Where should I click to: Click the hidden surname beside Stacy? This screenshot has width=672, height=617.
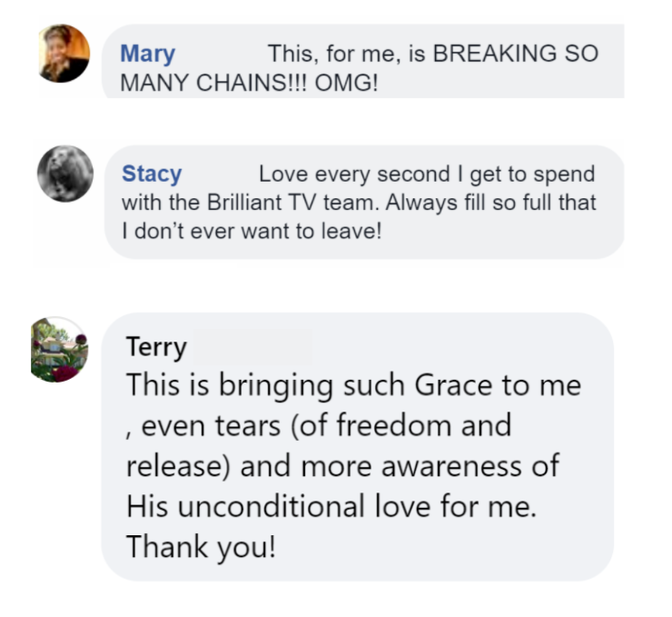[x=220, y=174]
